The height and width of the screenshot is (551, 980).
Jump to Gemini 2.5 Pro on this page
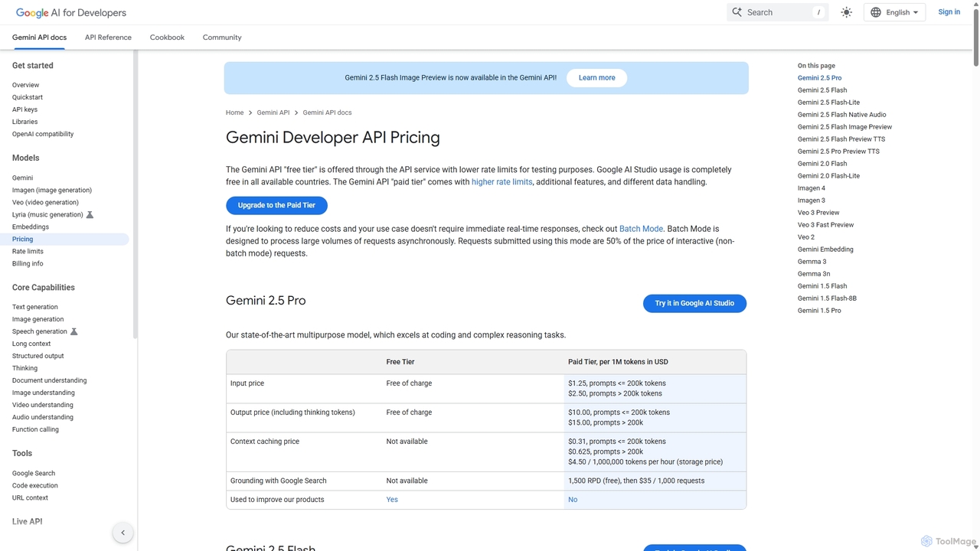819,78
